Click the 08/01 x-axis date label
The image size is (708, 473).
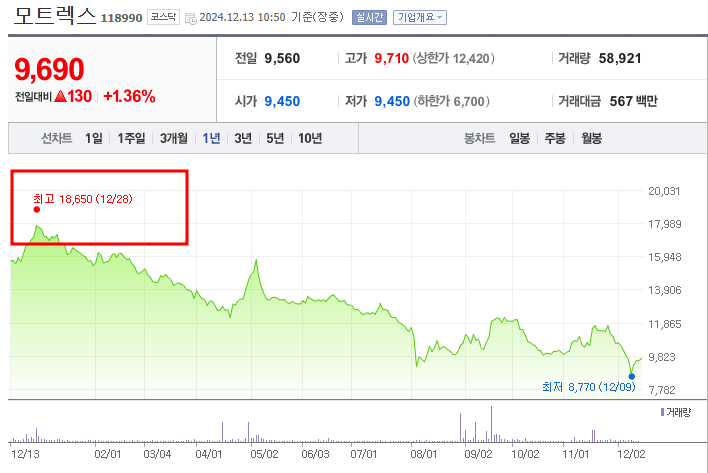point(424,454)
